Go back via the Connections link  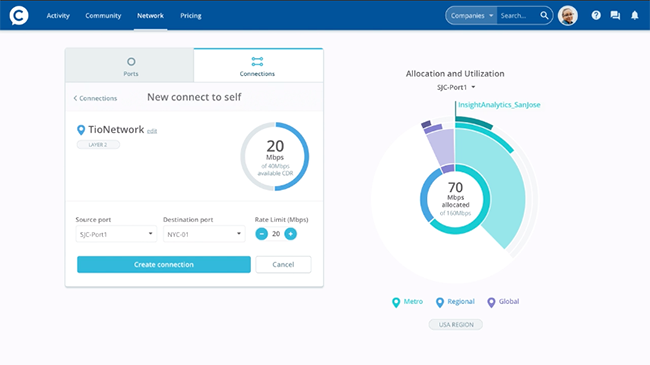coord(95,98)
